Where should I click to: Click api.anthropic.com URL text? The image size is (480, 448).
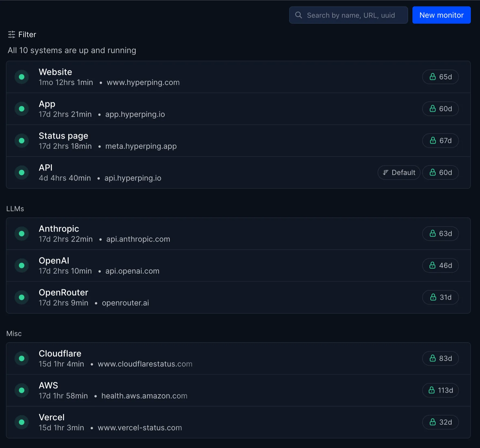click(138, 239)
